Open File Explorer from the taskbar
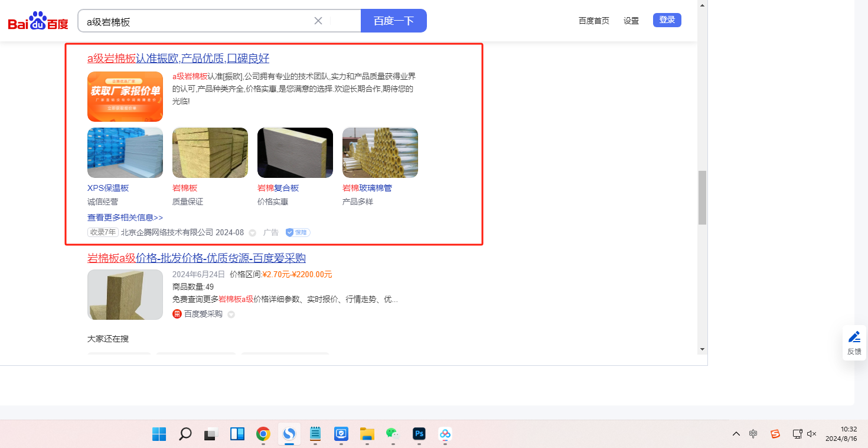The image size is (868, 448). click(x=367, y=434)
